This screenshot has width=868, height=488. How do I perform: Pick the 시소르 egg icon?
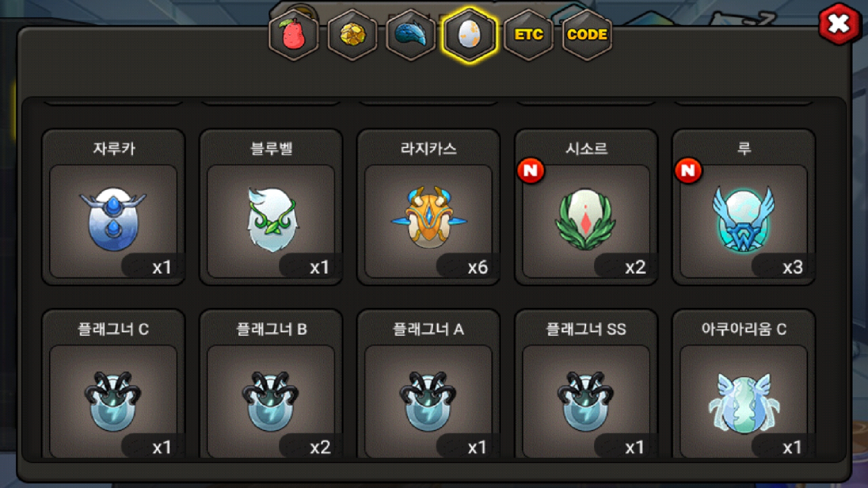585,219
